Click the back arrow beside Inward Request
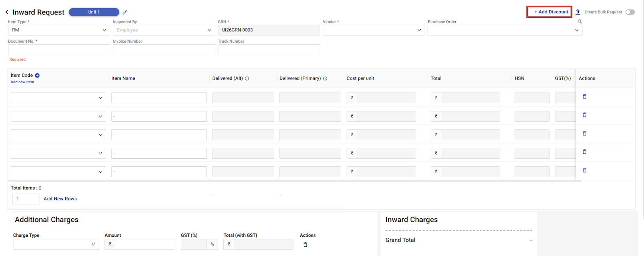The image size is (644, 256). [7, 12]
